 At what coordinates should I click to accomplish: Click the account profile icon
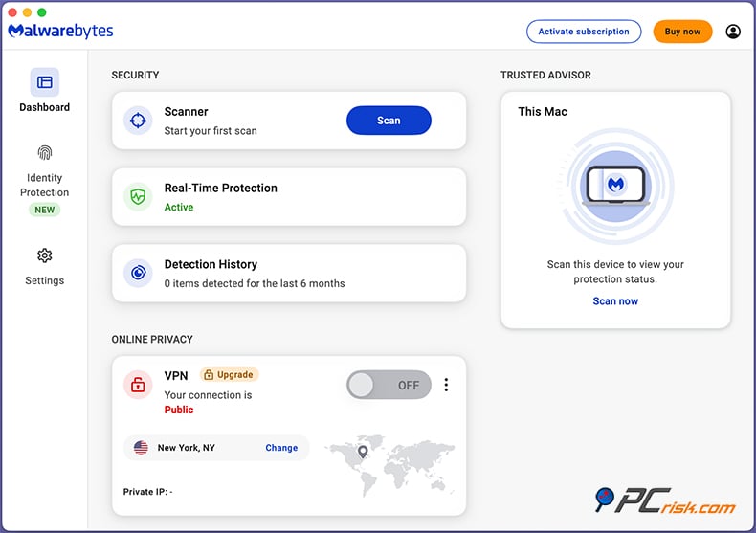pyautogui.click(x=733, y=32)
